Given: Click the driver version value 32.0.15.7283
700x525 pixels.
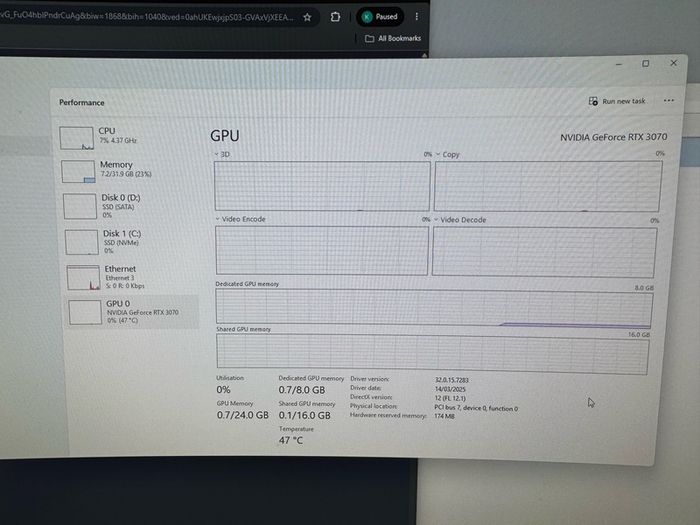Looking at the screenshot, I should coord(451,380).
